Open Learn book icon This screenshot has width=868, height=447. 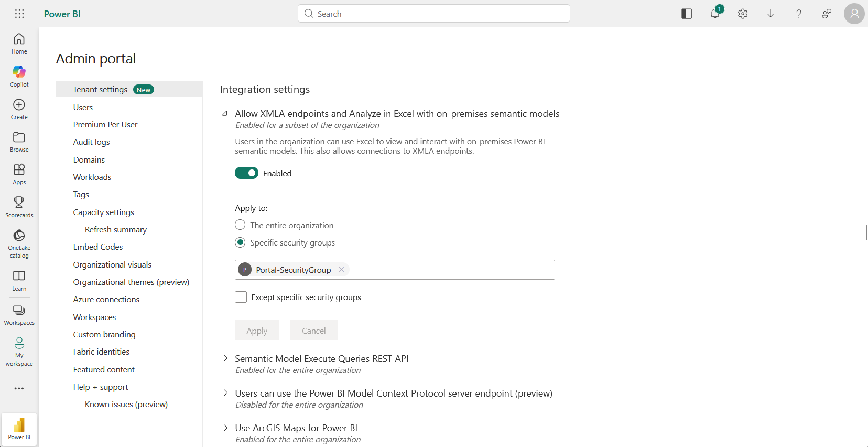pyautogui.click(x=19, y=275)
